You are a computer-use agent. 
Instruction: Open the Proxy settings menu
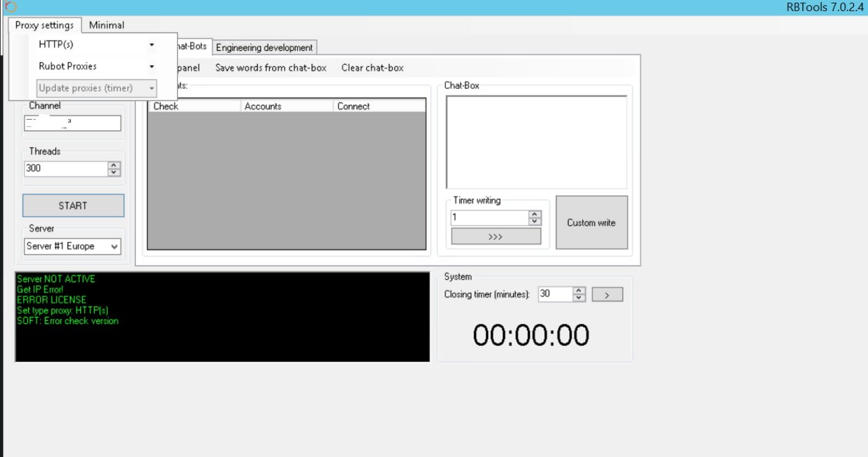click(x=44, y=25)
